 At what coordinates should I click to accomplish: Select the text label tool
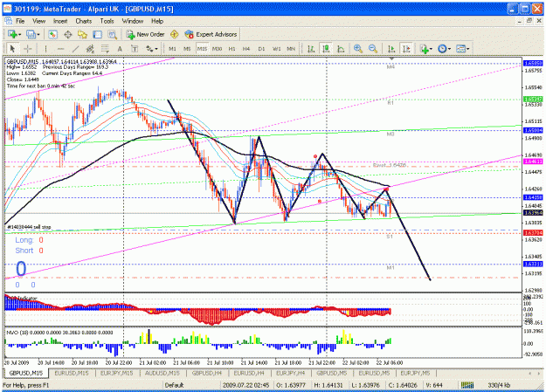pyautogui.click(x=135, y=49)
